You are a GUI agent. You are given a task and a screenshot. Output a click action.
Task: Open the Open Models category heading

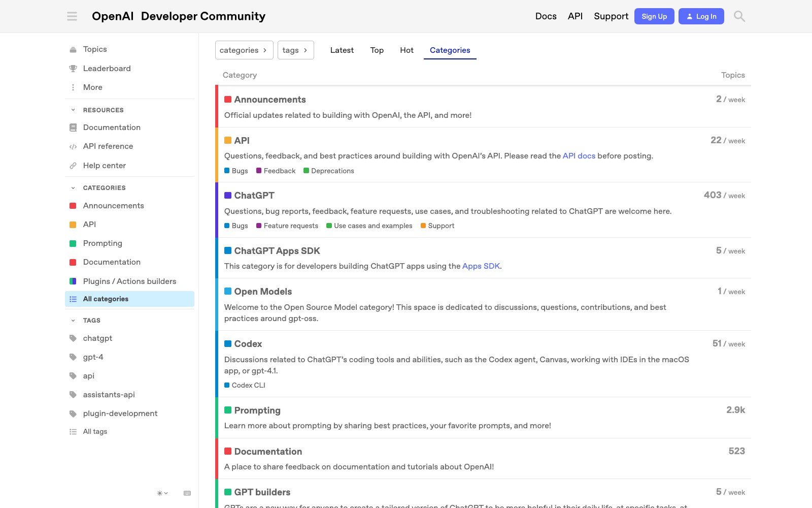click(x=263, y=292)
